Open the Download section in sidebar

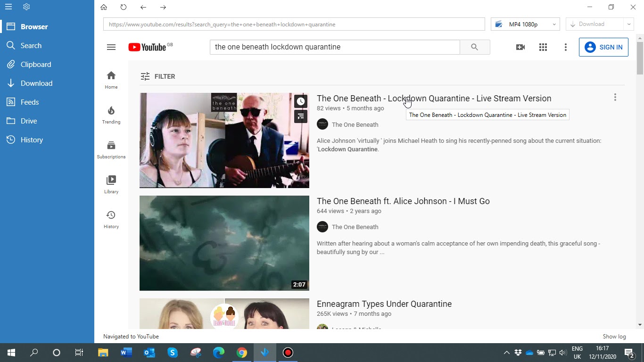coord(47,83)
